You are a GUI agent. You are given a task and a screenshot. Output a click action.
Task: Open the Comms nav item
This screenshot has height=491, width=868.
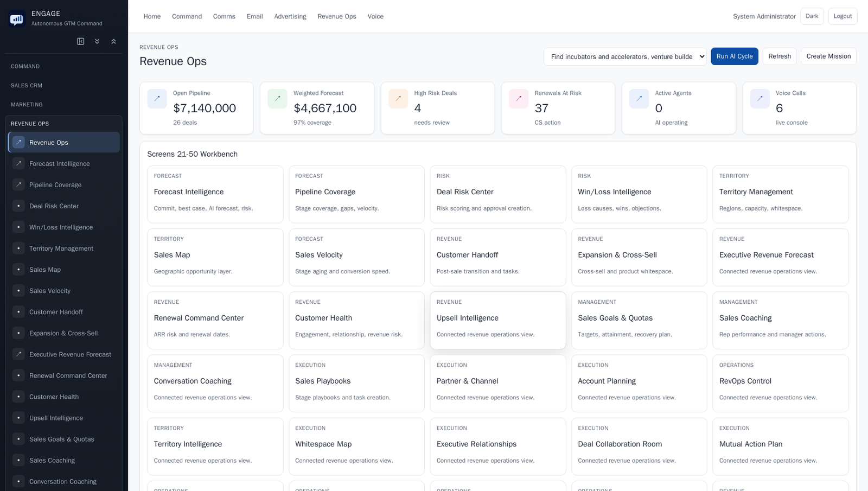point(224,16)
